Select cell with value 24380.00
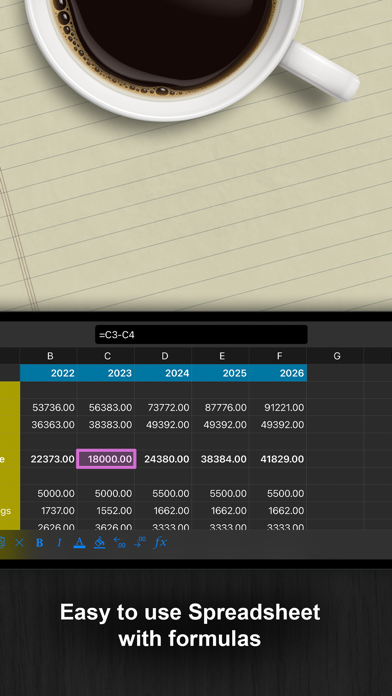The width and height of the screenshot is (392, 696). [x=163, y=459]
